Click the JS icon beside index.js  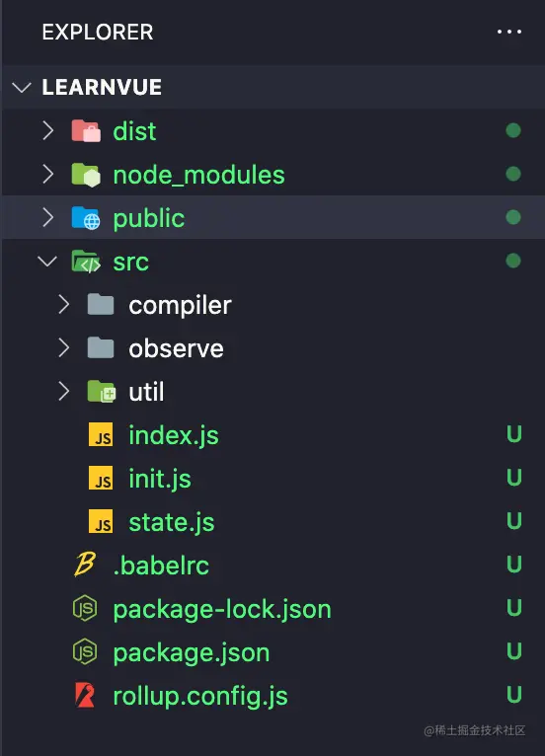(x=101, y=434)
